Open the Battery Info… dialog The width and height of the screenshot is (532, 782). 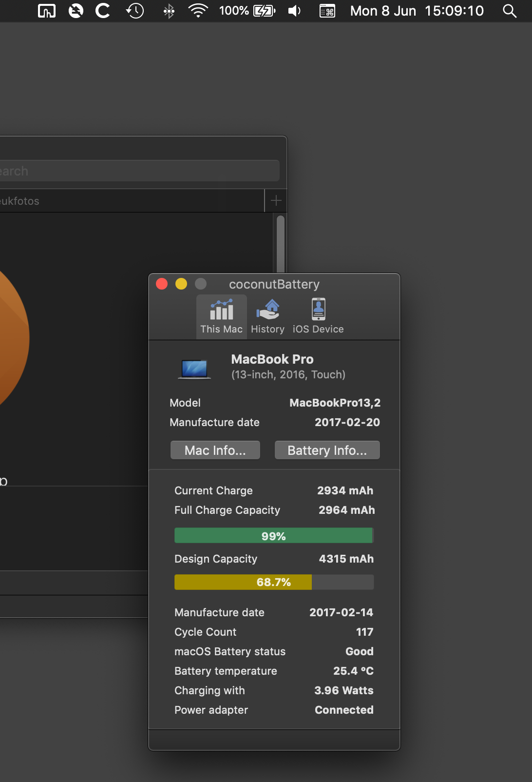point(327,450)
